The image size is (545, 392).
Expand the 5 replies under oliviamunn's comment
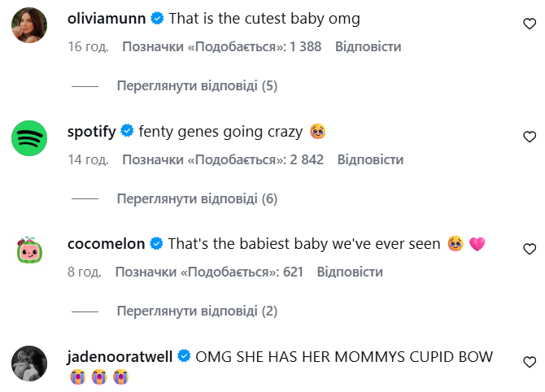click(197, 85)
